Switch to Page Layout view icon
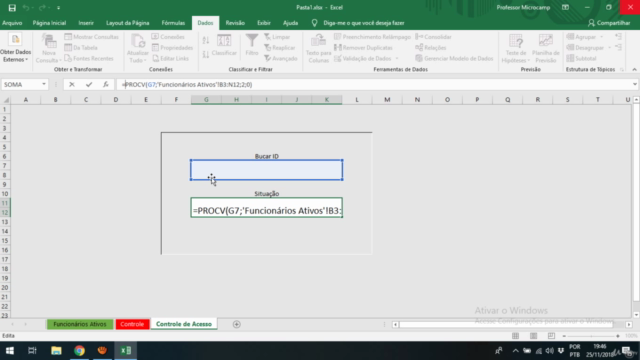This screenshot has height=360, width=640. point(533,336)
